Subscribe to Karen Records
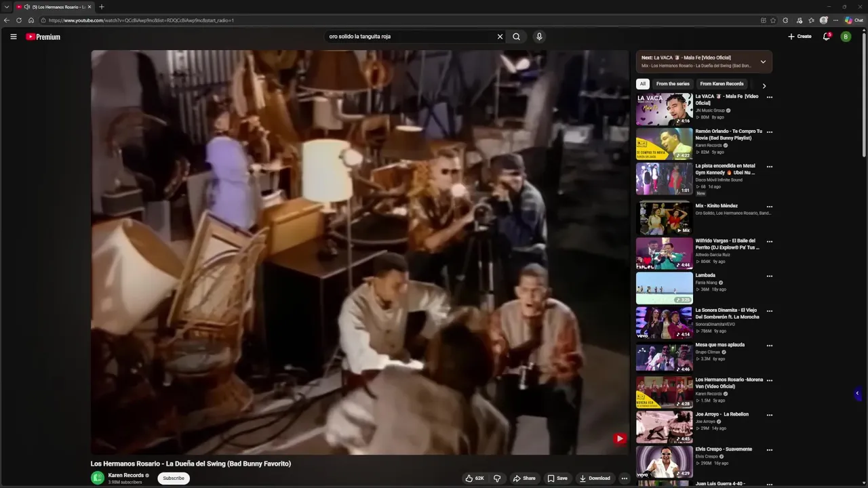The image size is (868, 488). (x=174, y=479)
